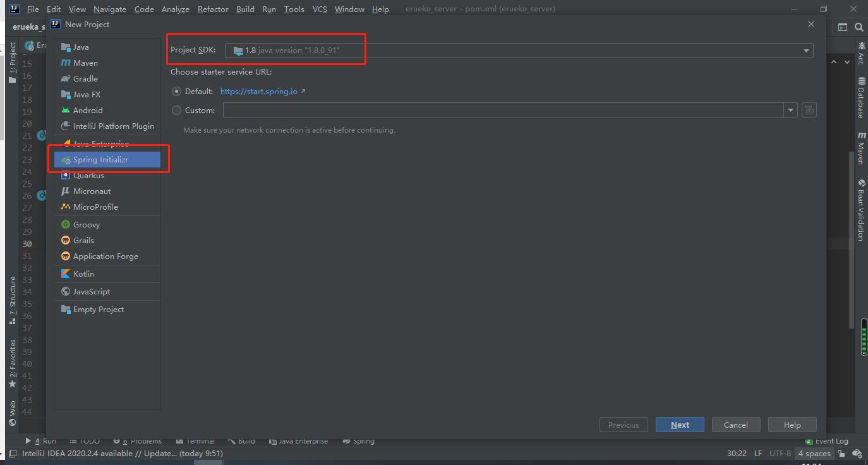Open the Project tool window stripe
Screen dimensions: 868x465
12,63
